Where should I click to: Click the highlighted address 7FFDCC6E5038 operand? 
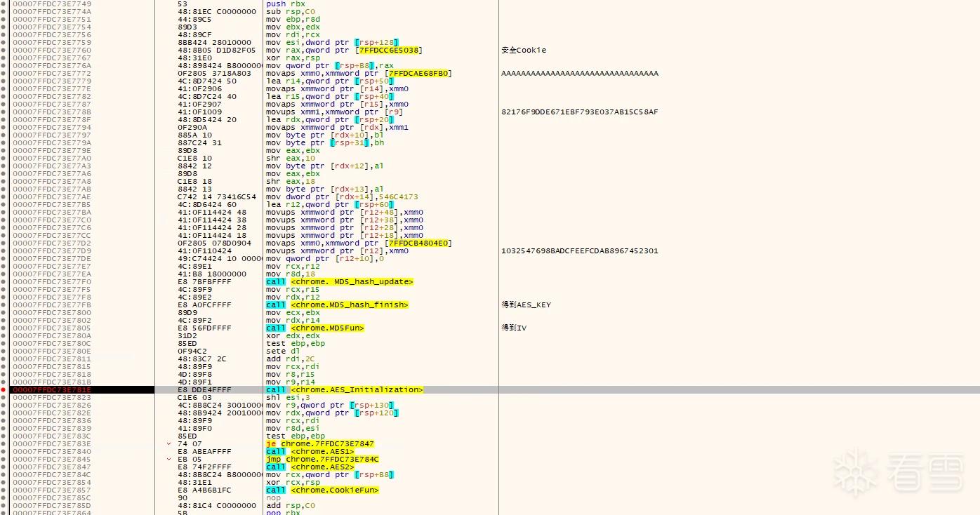(390, 50)
